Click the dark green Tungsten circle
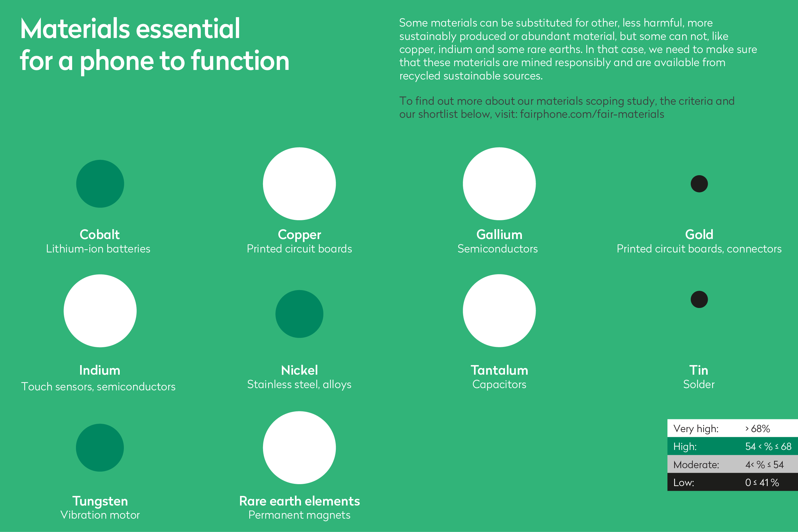Screen dimensions: 798x532 [x=100, y=447]
